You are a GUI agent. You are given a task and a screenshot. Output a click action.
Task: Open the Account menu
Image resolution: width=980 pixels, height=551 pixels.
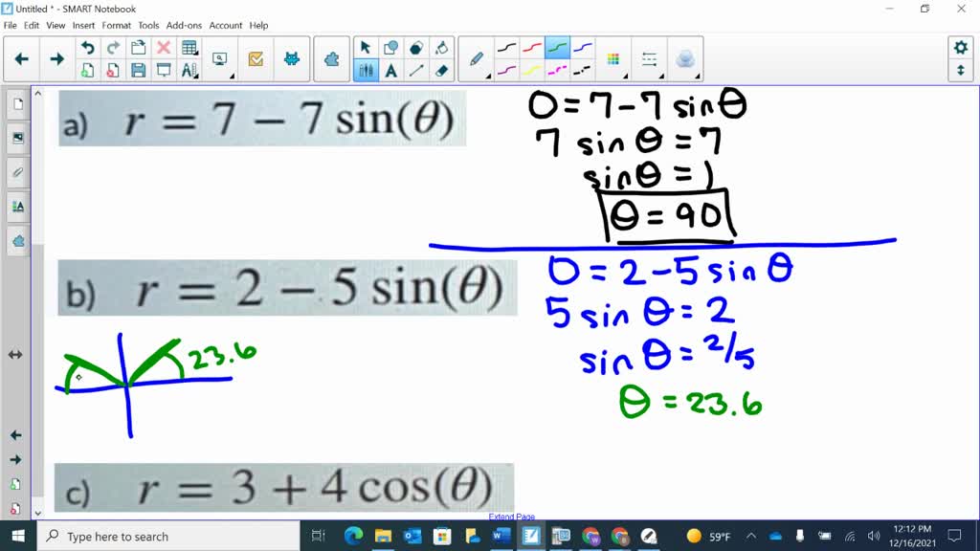[226, 26]
